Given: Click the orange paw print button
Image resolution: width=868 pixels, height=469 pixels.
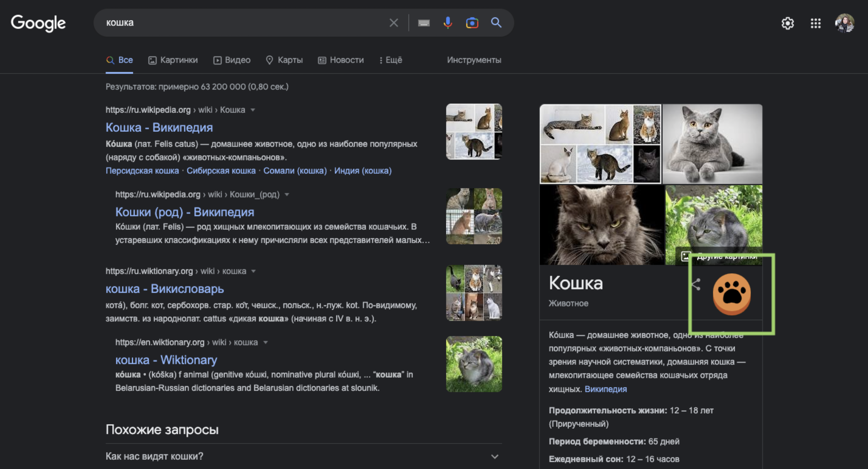Looking at the screenshot, I should click(732, 294).
